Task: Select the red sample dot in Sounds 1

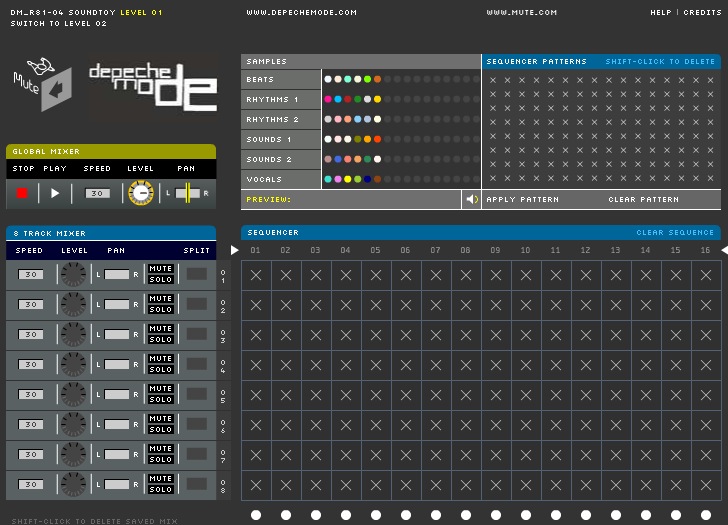Action: 377,139
